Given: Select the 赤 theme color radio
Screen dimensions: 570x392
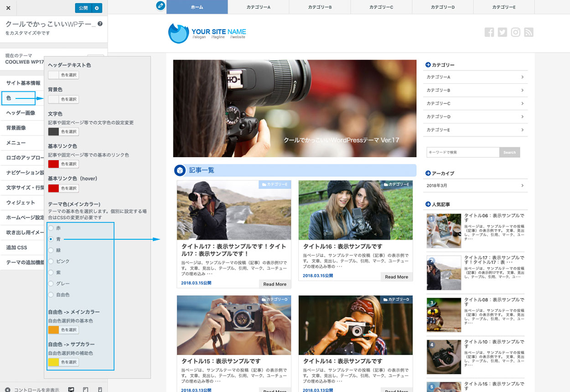Looking at the screenshot, I should (51, 228).
